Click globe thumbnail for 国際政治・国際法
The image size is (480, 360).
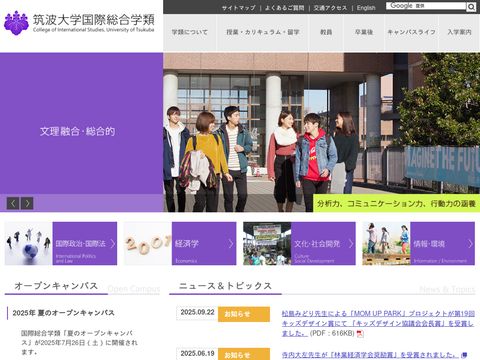[29, 244]
